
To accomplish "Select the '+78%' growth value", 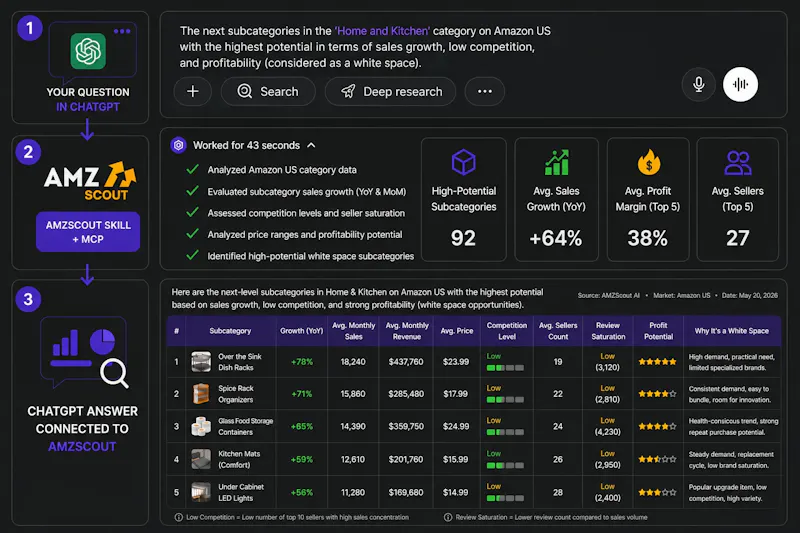I will click(x=302, y=362).
